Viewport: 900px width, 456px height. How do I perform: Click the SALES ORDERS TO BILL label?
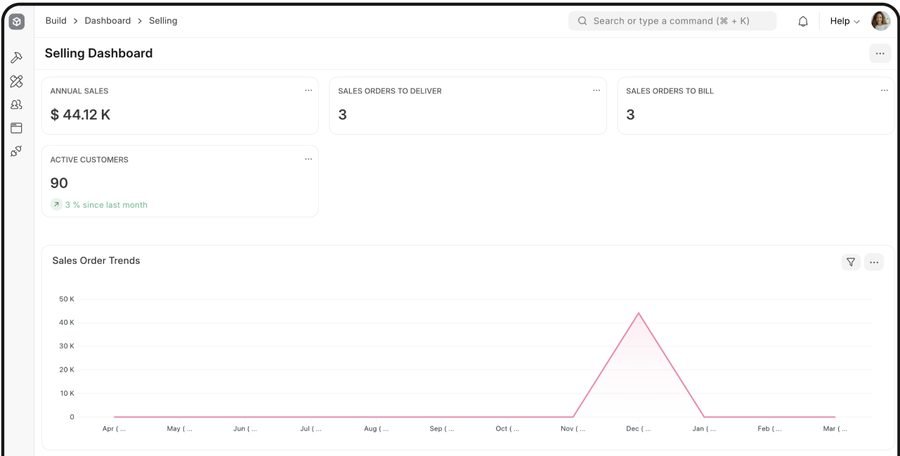[x=670, y=91]
